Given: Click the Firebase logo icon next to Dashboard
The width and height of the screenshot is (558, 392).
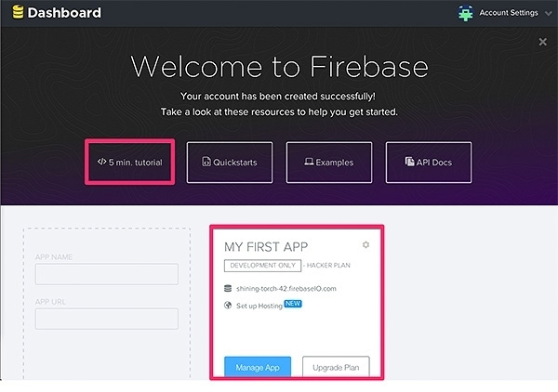Looking at the screenshot, I should [18, 12].
